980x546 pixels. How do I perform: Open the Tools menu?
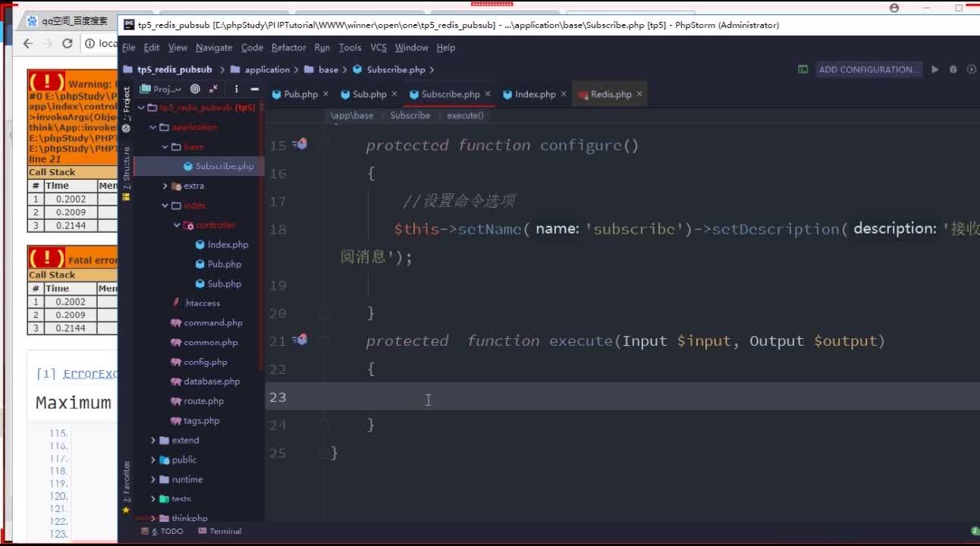(x=350, y=47)
